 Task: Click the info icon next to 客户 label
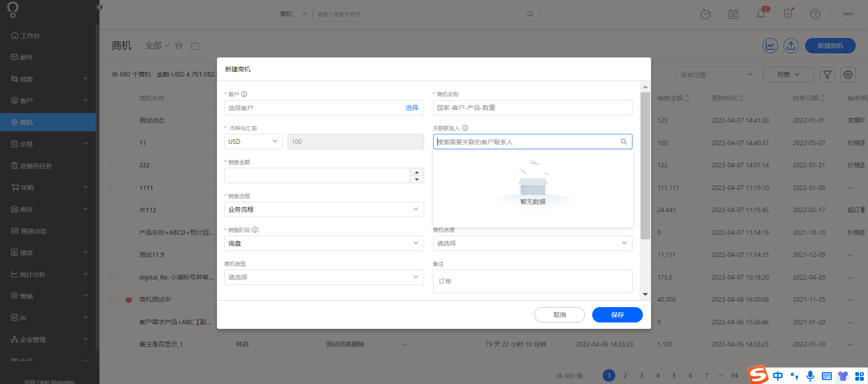(244, 94)
